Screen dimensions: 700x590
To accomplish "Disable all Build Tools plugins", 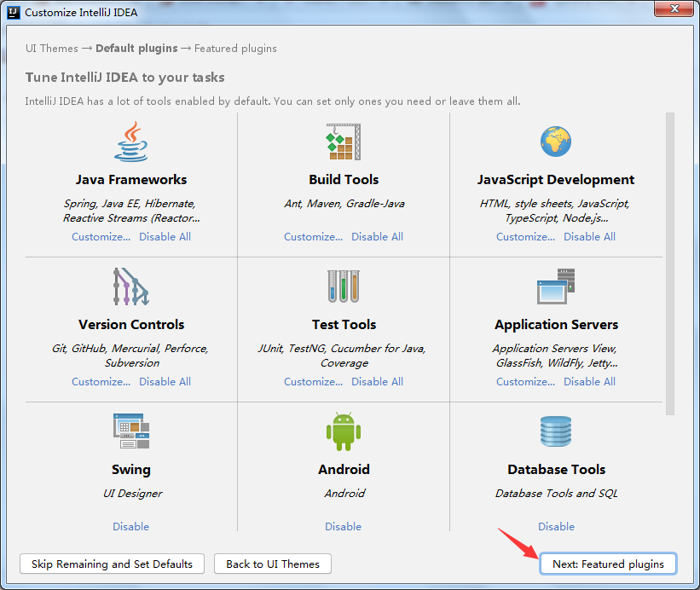I will pyautogui.click(x=377, y=236).
